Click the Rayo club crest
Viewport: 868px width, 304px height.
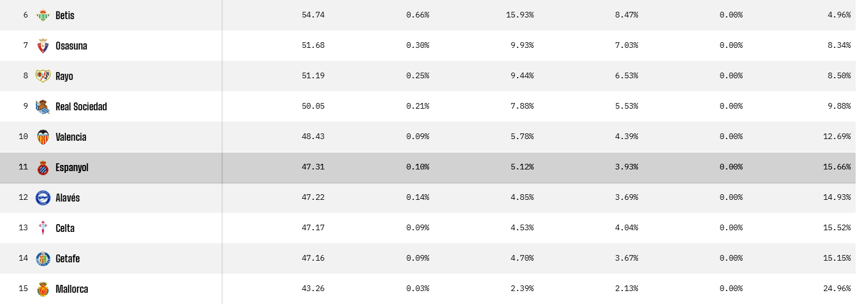click(43, 76)
